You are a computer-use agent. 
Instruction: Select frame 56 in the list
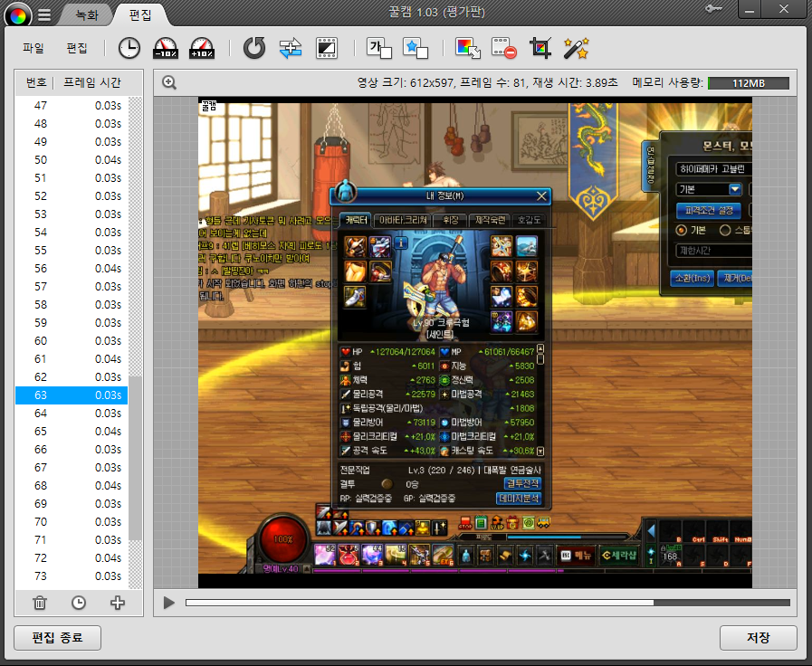72,269
